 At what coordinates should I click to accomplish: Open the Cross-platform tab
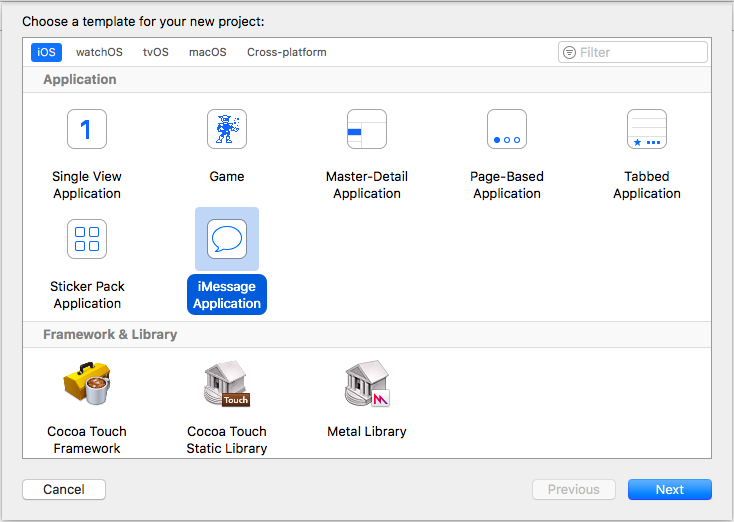(x=287, y=52)
